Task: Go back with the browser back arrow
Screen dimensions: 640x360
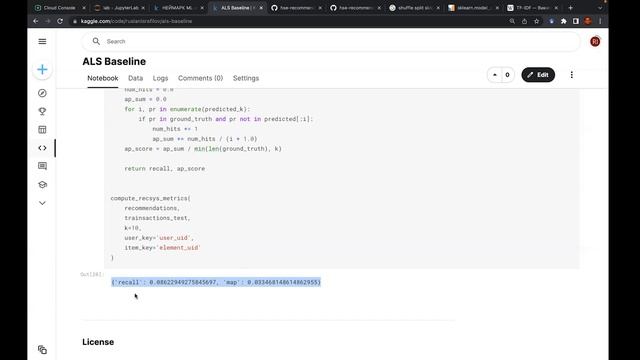Action: [x=36, y=21]
